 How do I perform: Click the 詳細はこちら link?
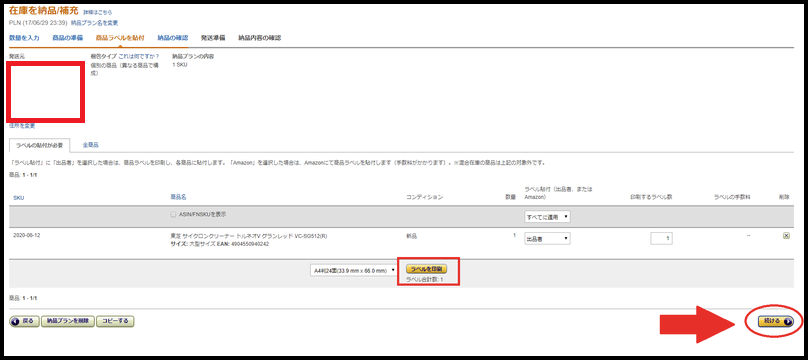click(98, 12)
